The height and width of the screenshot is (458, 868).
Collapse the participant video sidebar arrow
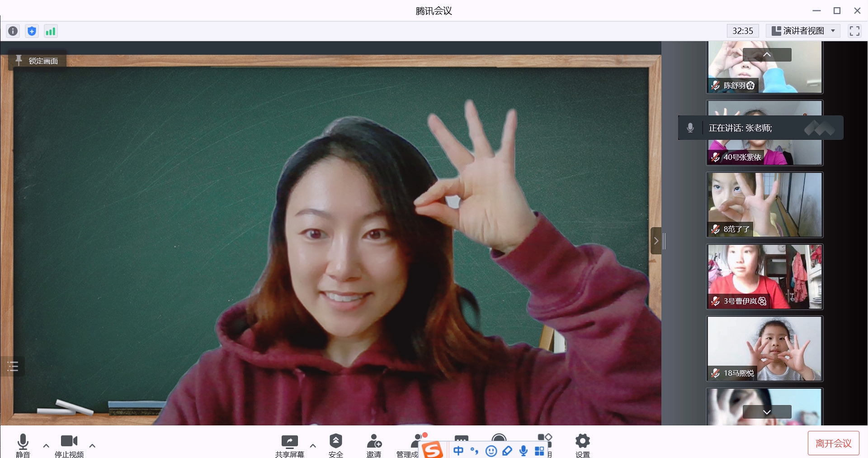[656, 241]
